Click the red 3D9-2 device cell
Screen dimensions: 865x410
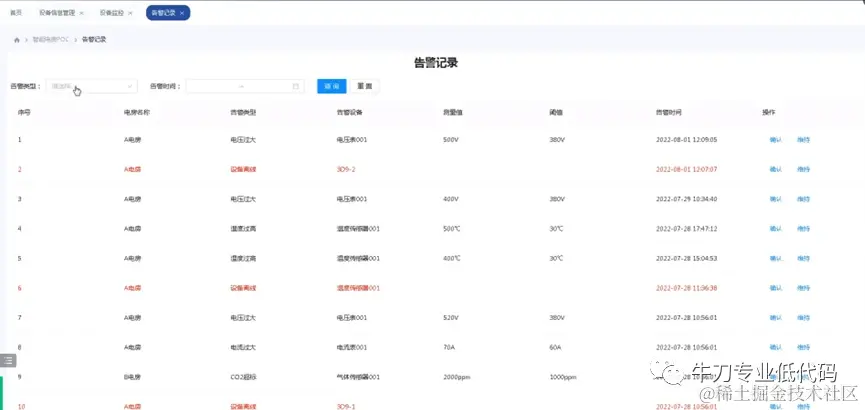(x=346, y=169)
